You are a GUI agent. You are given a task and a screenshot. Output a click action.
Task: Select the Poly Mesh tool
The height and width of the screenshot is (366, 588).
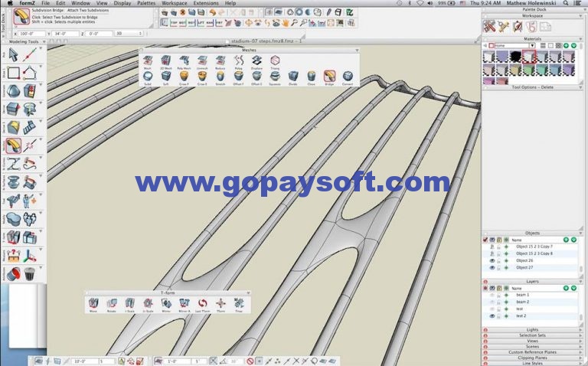(184, 60)
